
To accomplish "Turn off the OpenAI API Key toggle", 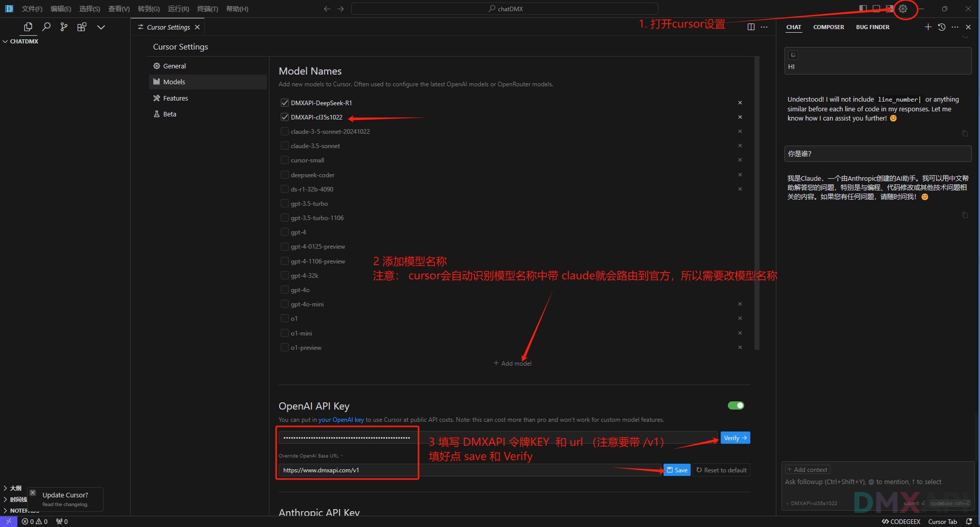I will tap(736, 405).
